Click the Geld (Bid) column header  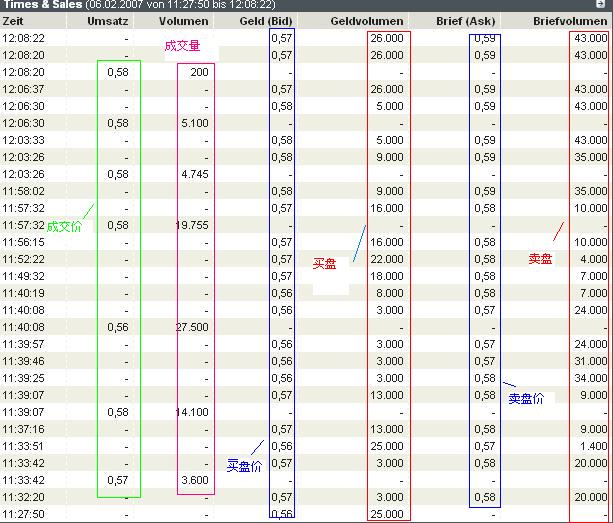tap(266, 21)
